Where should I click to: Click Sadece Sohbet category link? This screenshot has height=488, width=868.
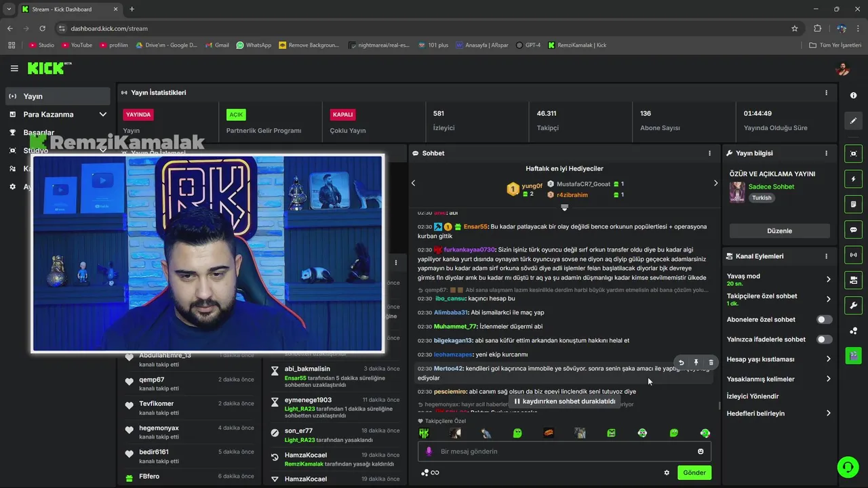[771, 187]
